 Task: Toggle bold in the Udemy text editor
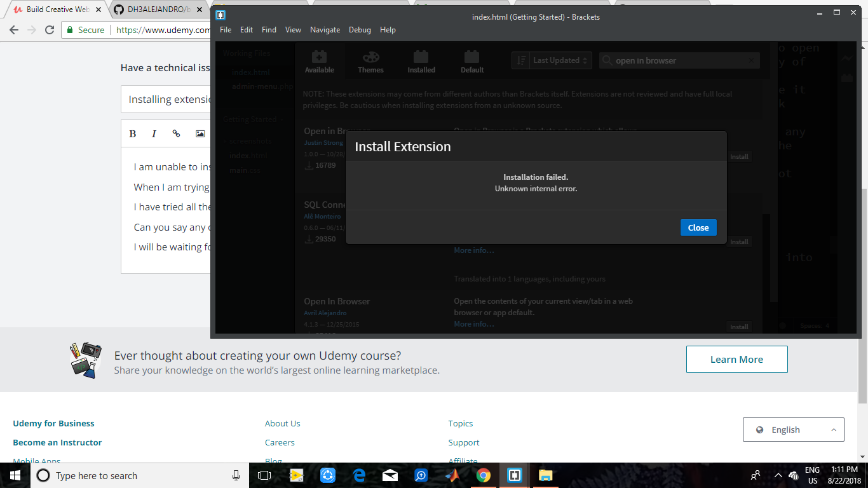click(x=132, y=133)
